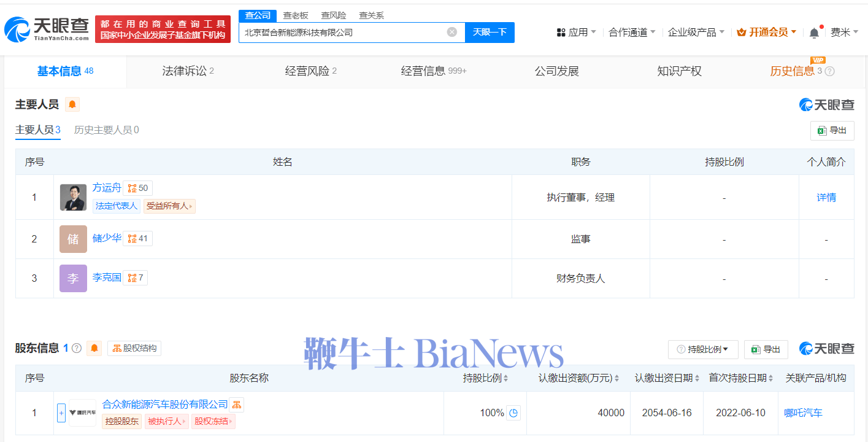This screenshot has width=868, height=442.
Task: Select 查公司 search tab
Action: (258, 15)
